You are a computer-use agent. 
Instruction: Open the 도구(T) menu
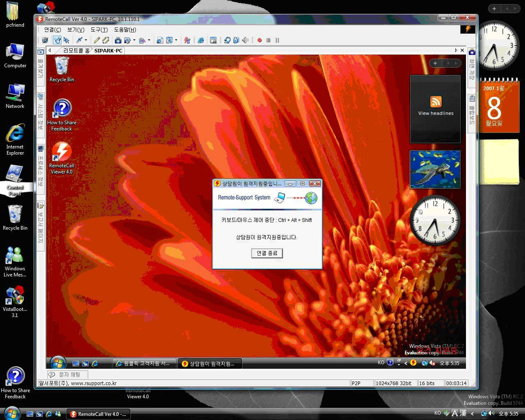(x=99, y=30)
